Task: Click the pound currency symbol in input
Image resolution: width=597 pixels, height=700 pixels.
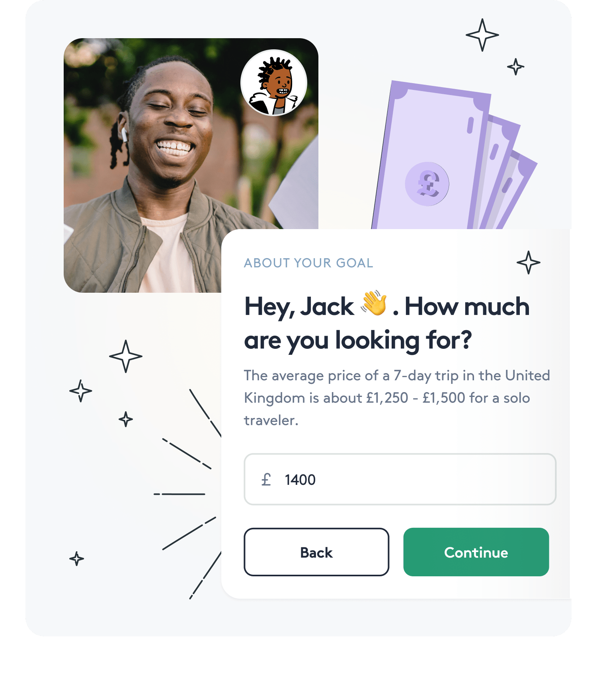Action: click(x=266, y=480)
